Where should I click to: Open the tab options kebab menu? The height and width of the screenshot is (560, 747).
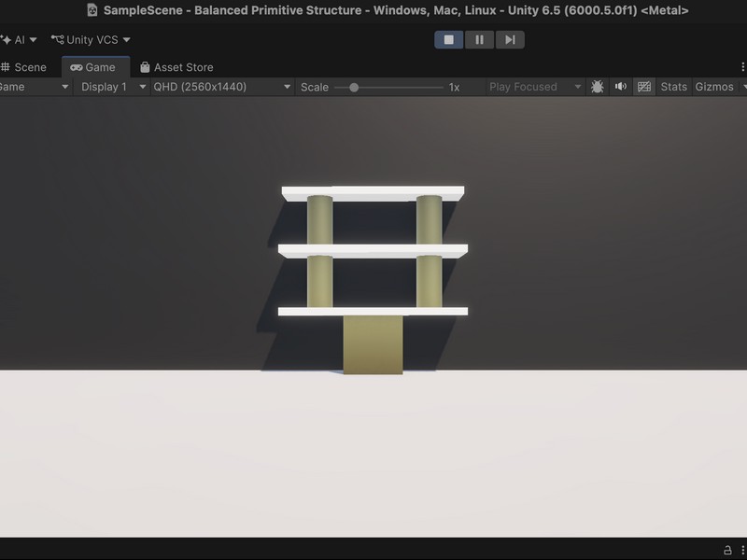pyautogui.click(x=742, y=67)
